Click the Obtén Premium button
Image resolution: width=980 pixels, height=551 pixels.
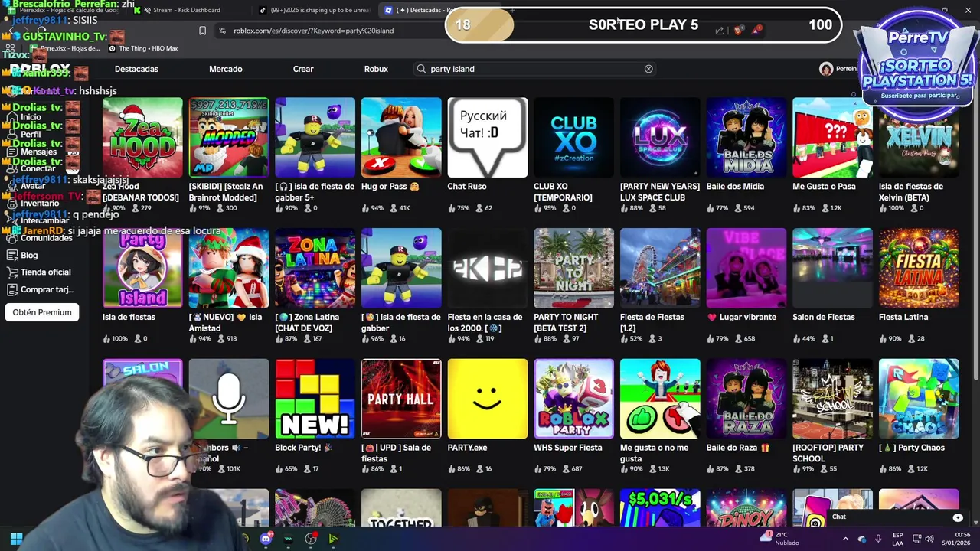click(x=42, y=312)
